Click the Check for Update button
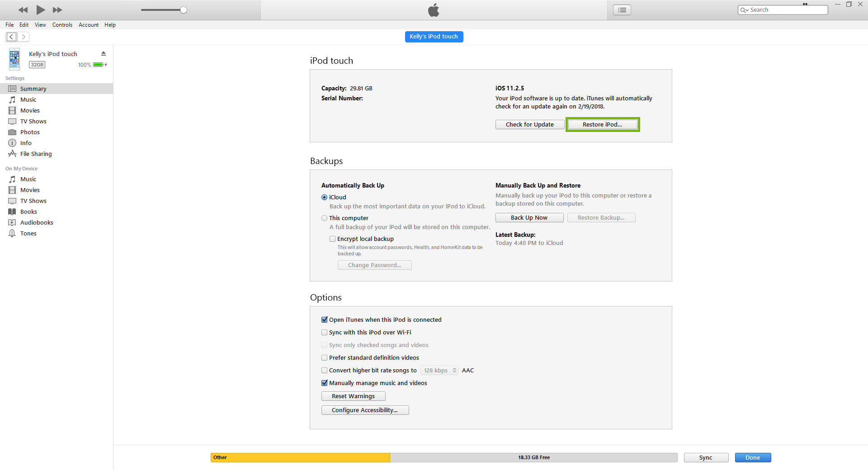This screenshot has height=470, width=868. (529, 124)
